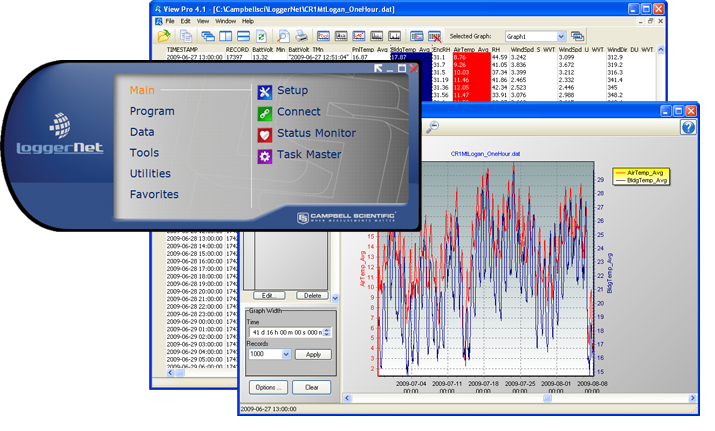Click the row 2009-06-28 16:00:00 timestamp
This screenshot has width=715, height=431.
[x=195, y=261]
